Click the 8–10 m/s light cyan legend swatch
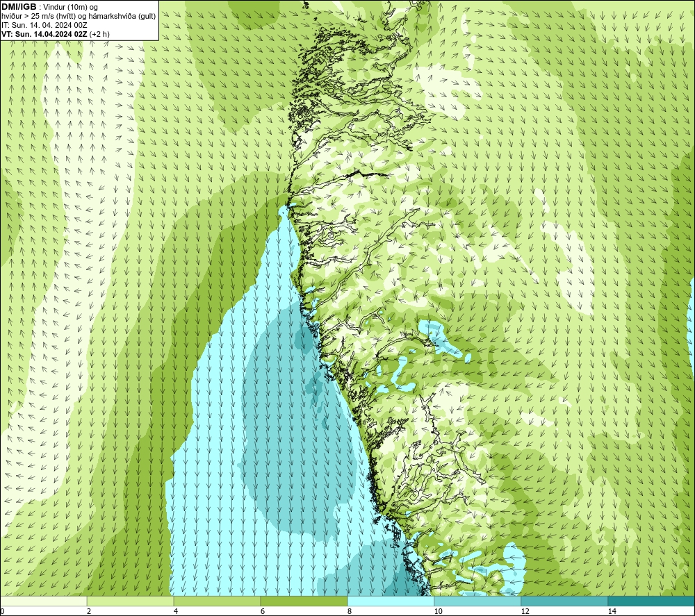The height and width of the screenshot is (616, 695). [x=391, y=601]
